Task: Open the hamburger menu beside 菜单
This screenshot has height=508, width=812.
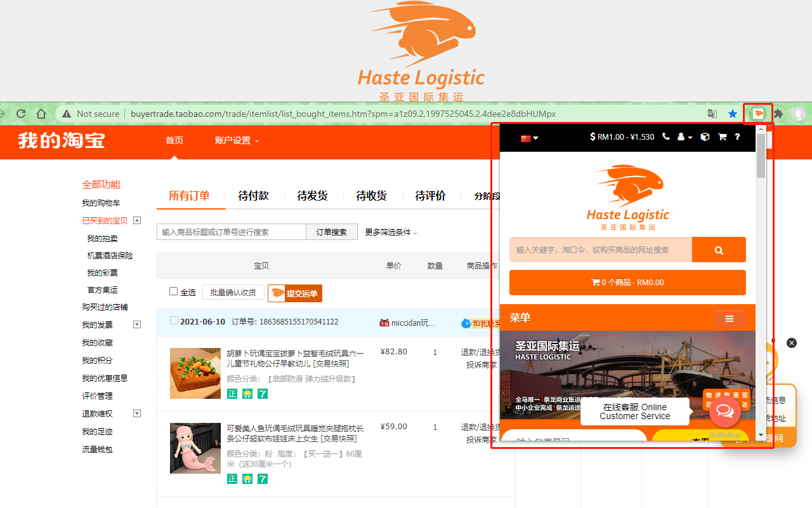Action: coord(729,319)
